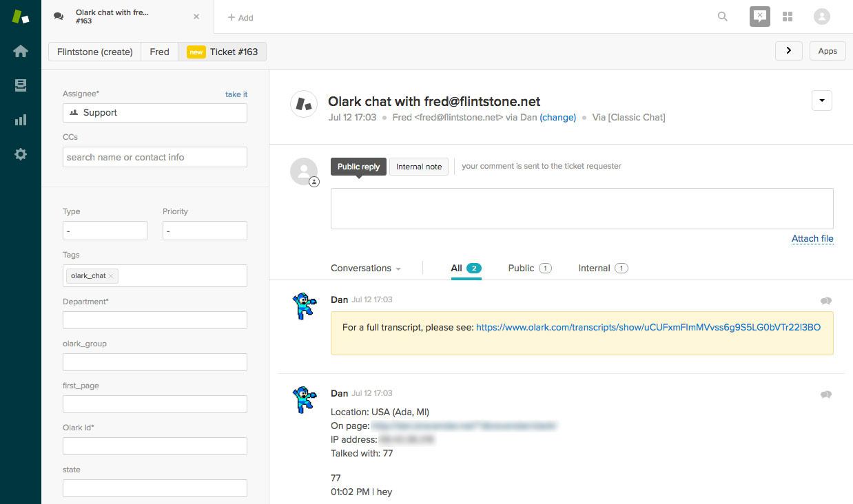Remove the olark_chat tag
Viewport: 853px width, 504px height.
[x=111, y=276]
